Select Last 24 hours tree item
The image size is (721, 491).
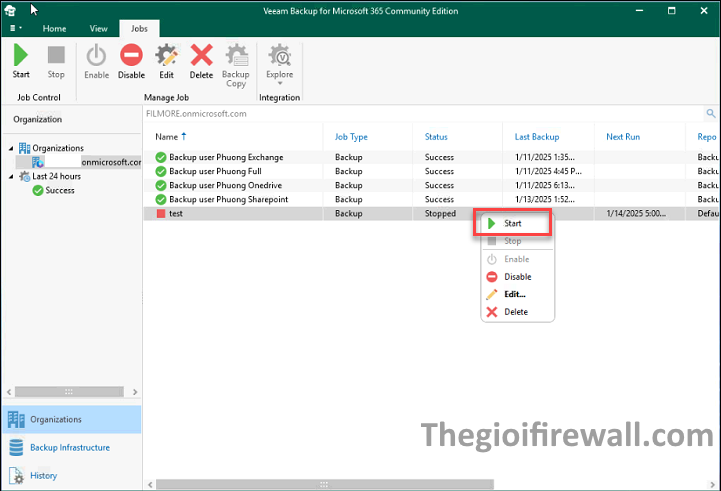(50, 176)
